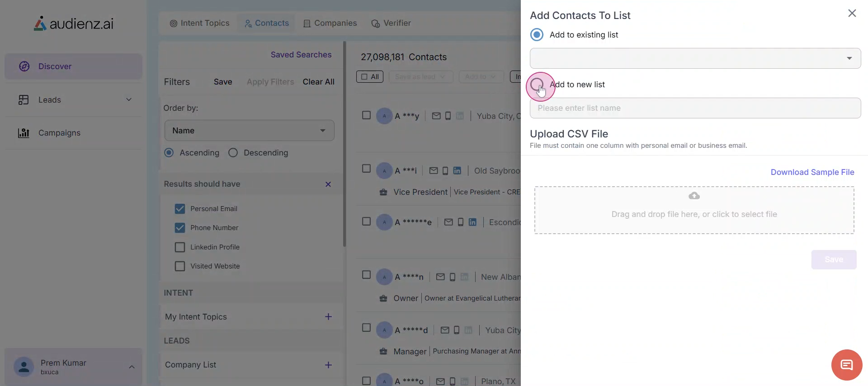This screenshot has height=386, width=868.
Task: Click the cloud upload icon
Action: click(x=694, y=196)
